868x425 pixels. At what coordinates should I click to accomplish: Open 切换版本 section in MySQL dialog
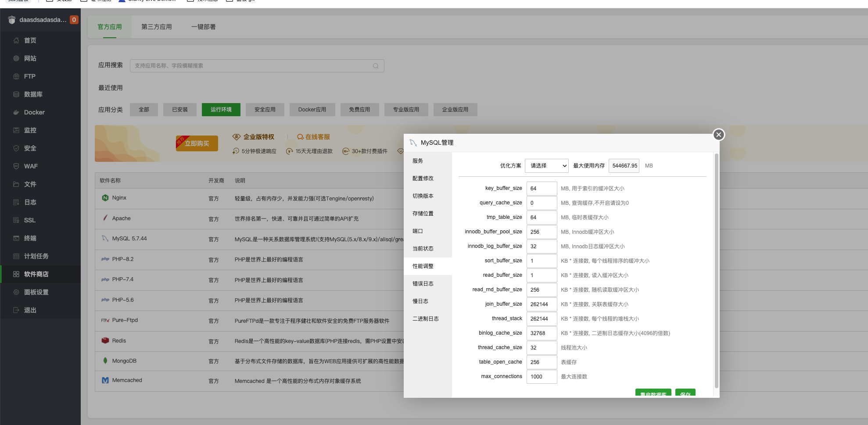coord(428,196)
